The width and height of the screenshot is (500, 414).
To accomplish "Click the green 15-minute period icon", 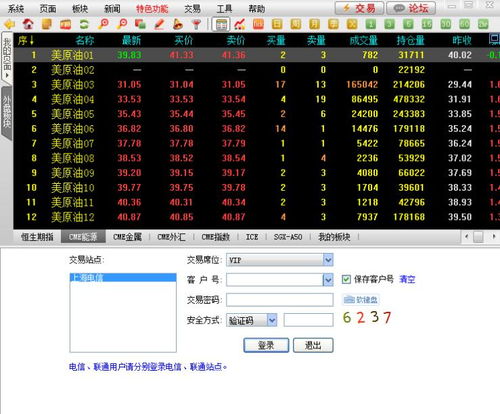I will pos(427,24).
